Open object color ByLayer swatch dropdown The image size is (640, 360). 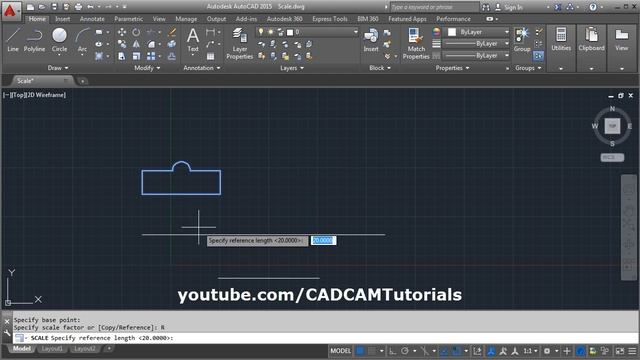(x=478, y=32)
